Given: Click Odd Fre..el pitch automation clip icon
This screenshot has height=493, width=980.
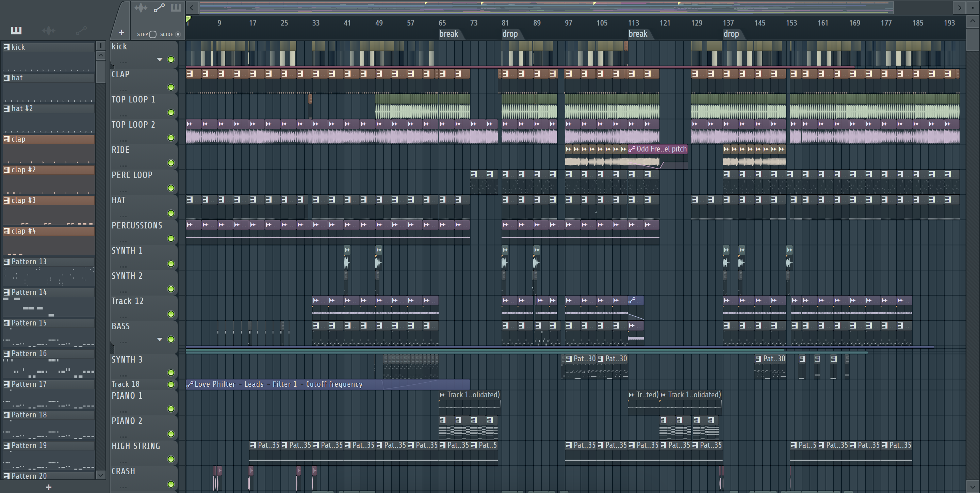Looking at the screenshot, I should 632,149.
